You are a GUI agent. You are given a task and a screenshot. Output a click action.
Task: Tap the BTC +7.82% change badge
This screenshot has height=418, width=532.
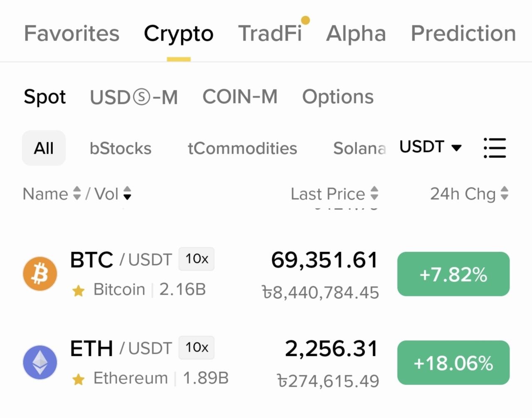pyautogui.click(x=453, y=274)
